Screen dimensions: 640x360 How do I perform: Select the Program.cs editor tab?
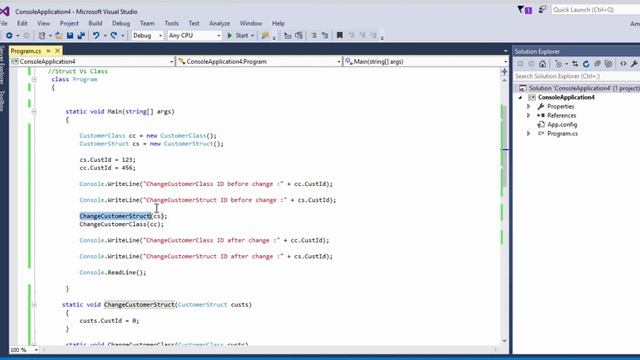[26, 51]
